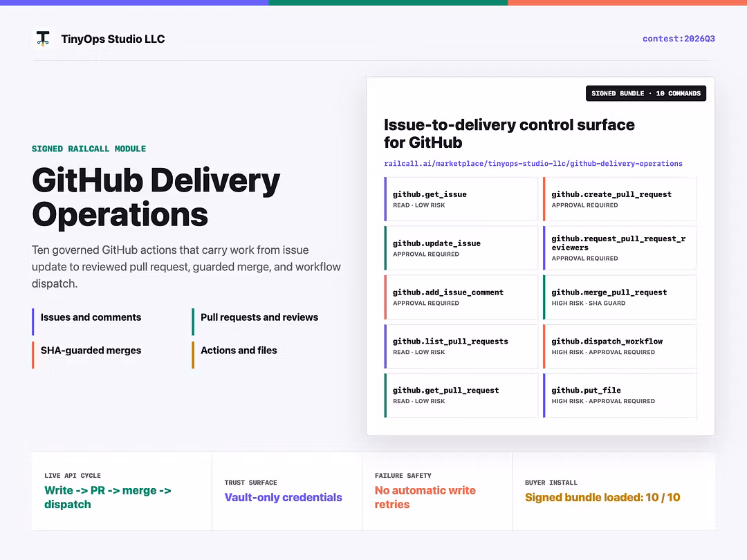Screen dimensions: 747x560
Task: Select the github.create_pull_request command card
Action: (620, 199)
